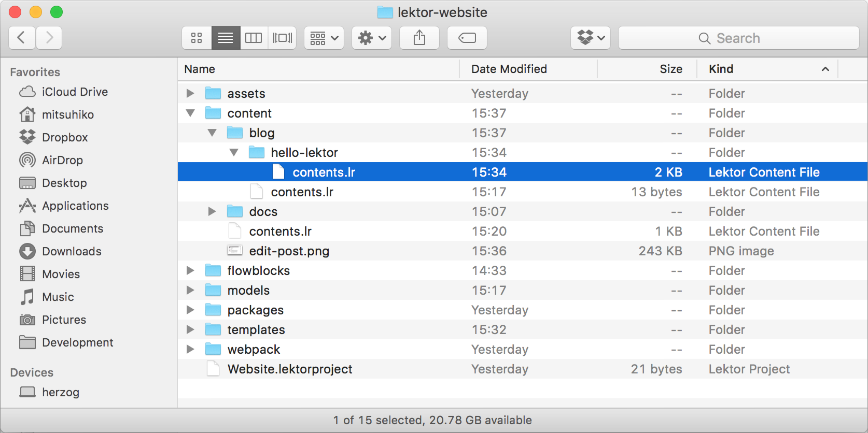Image resolution: width=868 pixels, height=433 pixels.
Task: Switch to column view mode
Action: pyautogui.click(x=254, y=38)
